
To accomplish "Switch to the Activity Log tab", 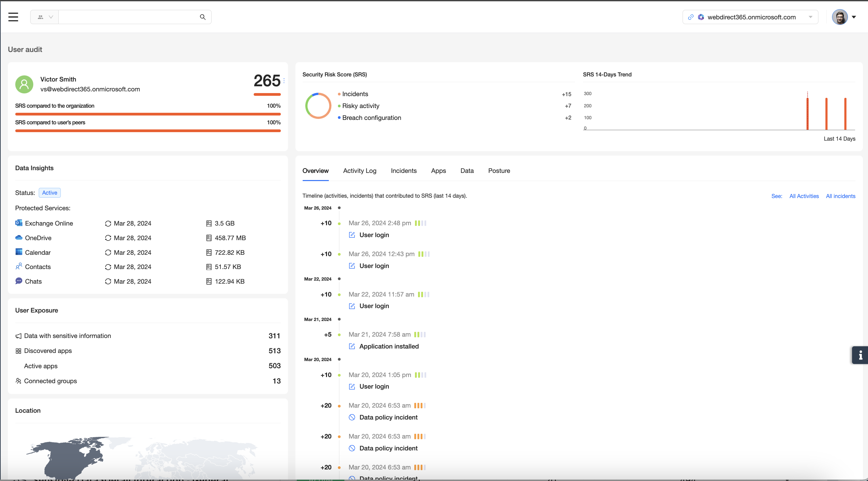I will tap(360, 171).
